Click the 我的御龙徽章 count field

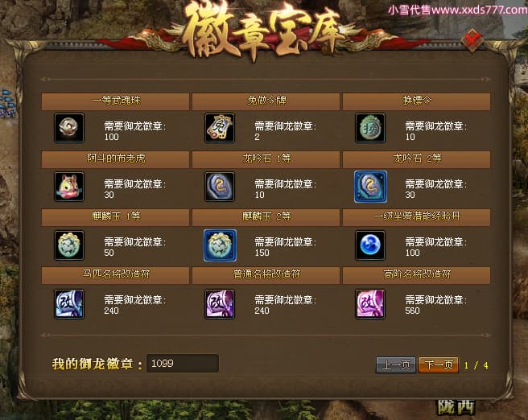(x=183, y=363)
